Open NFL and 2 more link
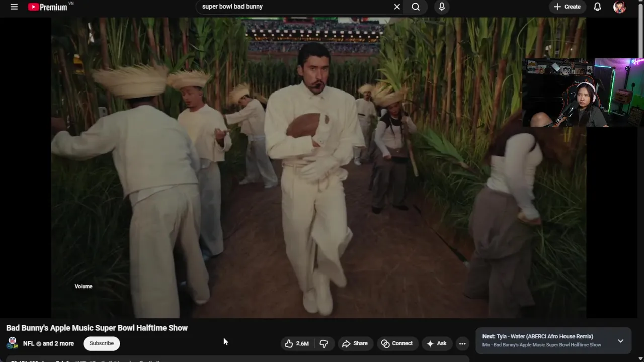 [x=48, y=343]
